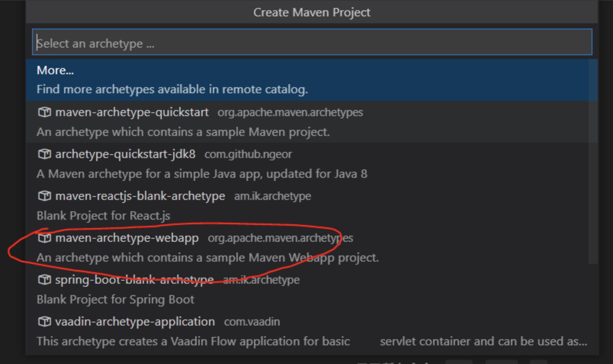Click 'org.apache.maven.archetypes' label beside maven-archetype-webapp

(280, 238)
